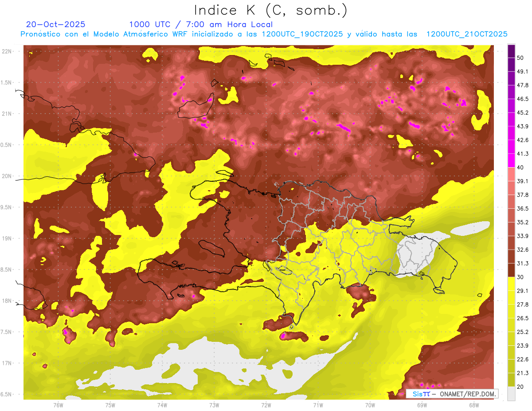Viewport: 532px width, 411px height.
Task: Click the gray colorbar swatch below 20
Action: [x=511, y=393]
